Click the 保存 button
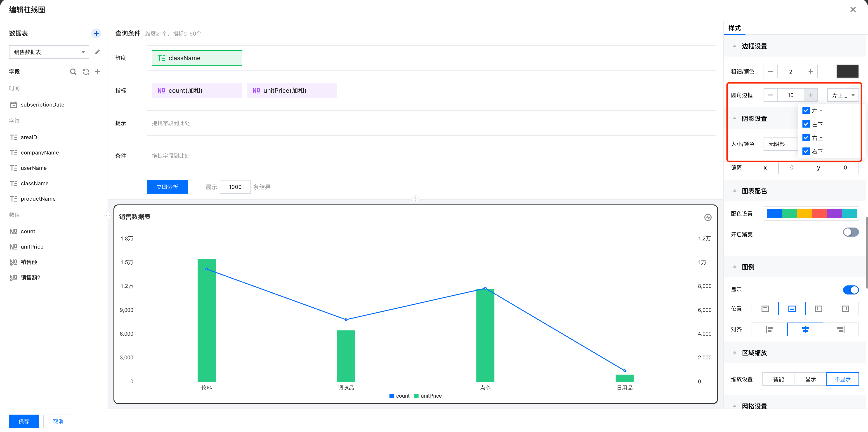Screen dimensions: 868x432 [x=24, y=422]
